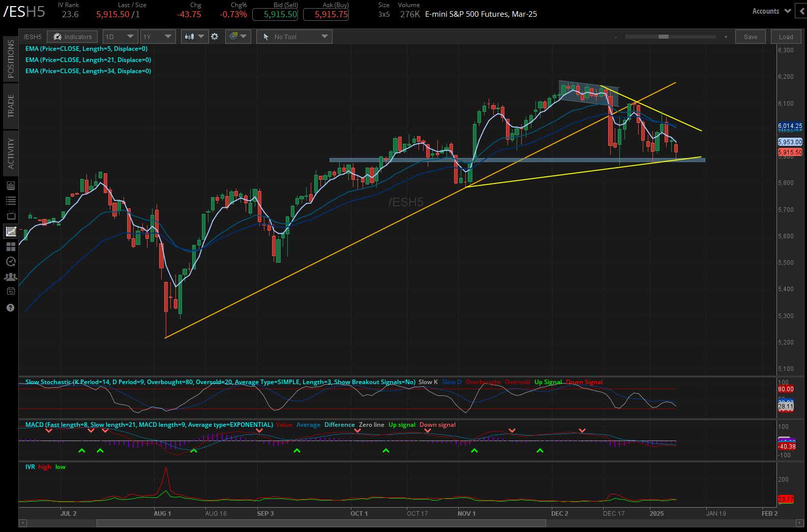This screenshot has width=807, height=532.
Task: Switch to the TRADE side tab
Action: [x=11, y=106]
